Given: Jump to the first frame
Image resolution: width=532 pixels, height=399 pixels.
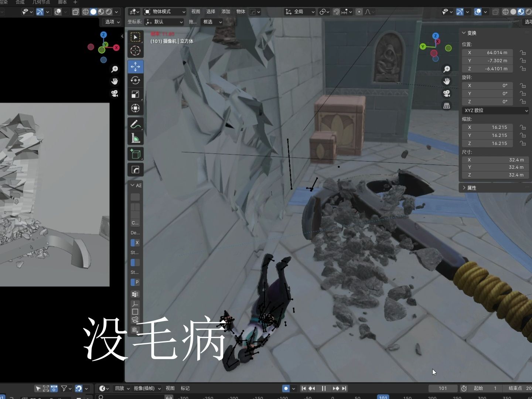Looking at the screenshot, I should [x=304, y=388].
